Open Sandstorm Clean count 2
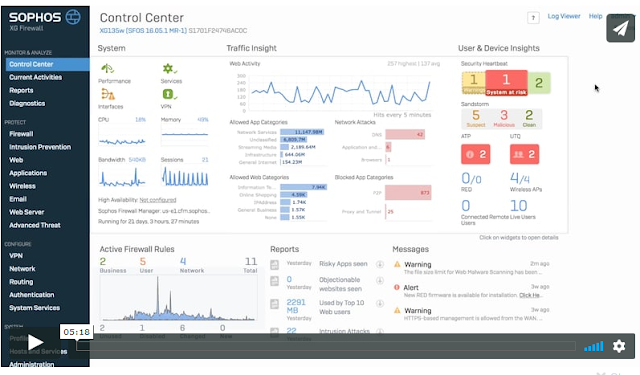 pyautogui.click(x=529, y=118)
